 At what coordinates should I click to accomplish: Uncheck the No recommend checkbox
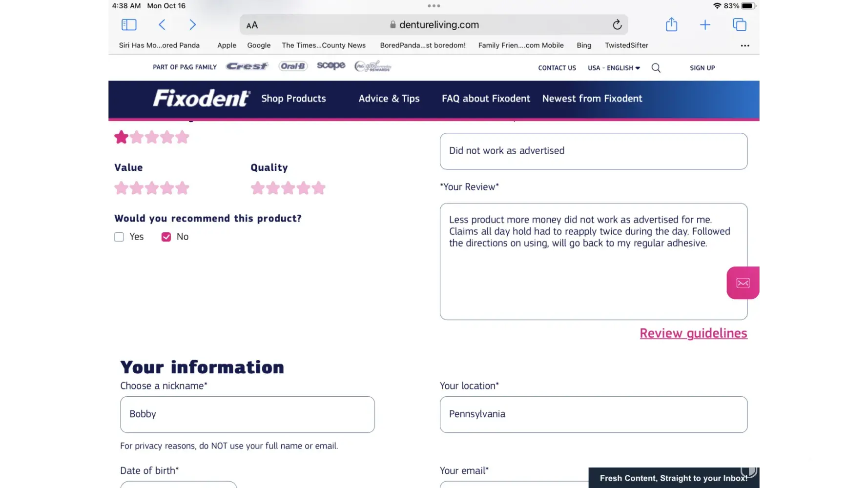166,237
